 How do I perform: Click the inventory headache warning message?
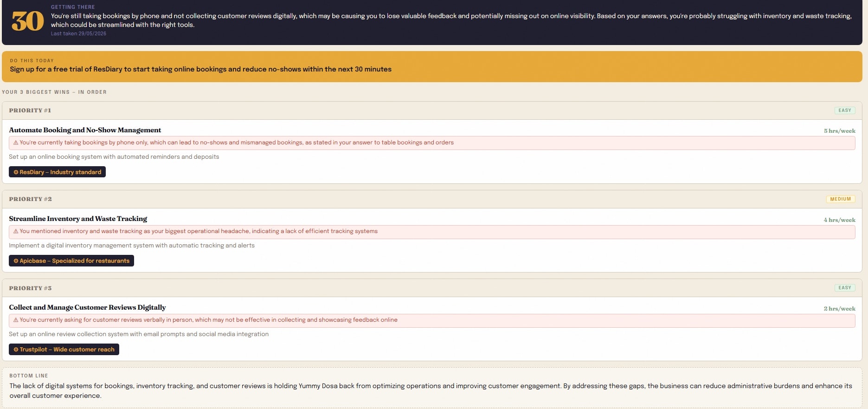coord(432,232)
